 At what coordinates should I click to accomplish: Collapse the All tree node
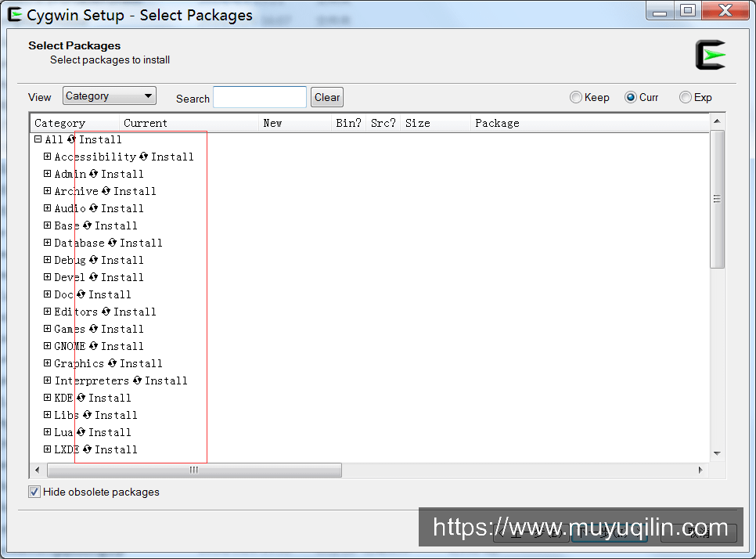coord(38,139)
